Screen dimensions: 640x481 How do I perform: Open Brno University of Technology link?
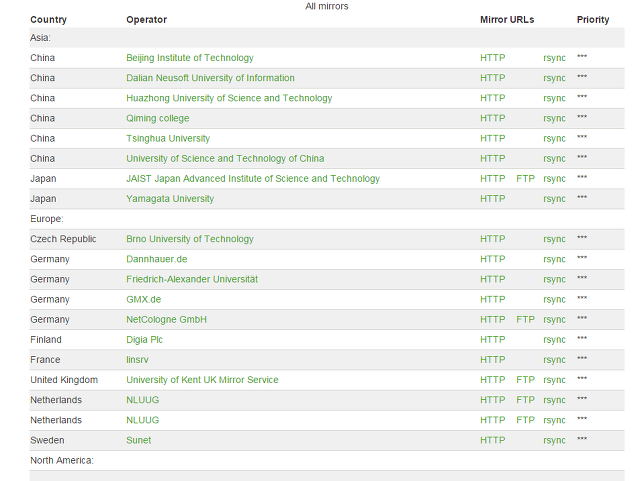[190, 239]
